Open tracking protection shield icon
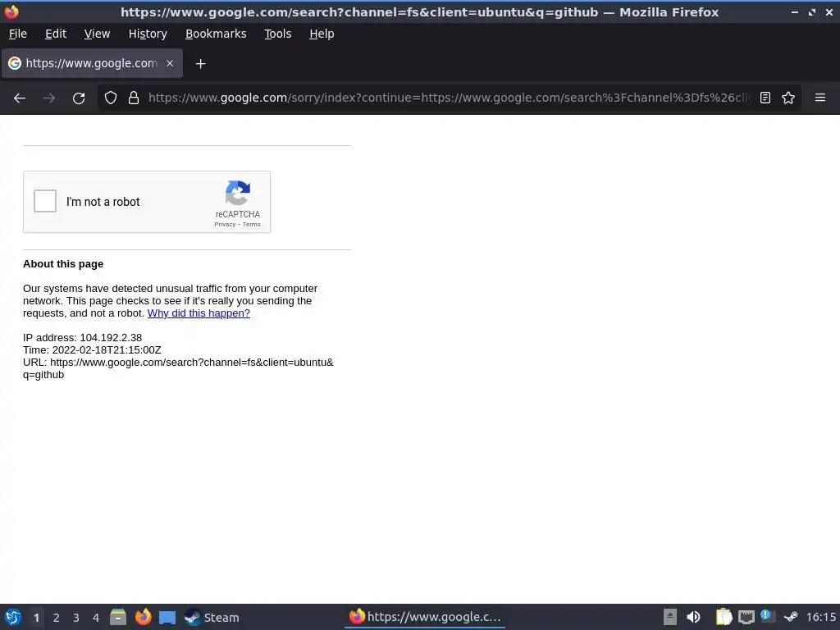840x630 pixels. coord(111,98)
